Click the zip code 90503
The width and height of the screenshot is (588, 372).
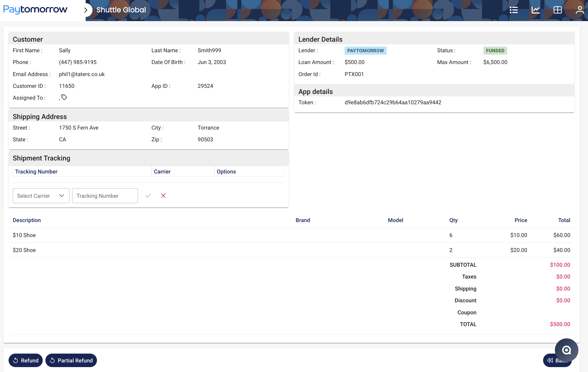(205, 140)
